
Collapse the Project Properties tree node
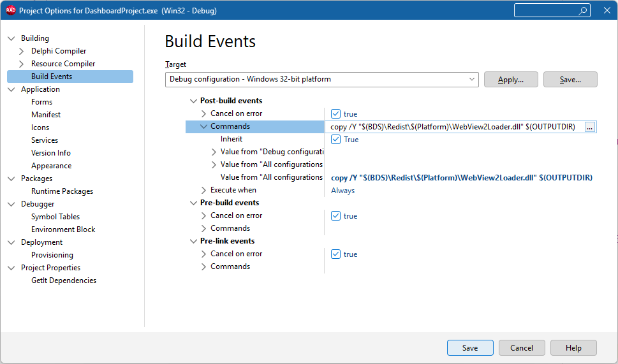[x=11, y=268]
